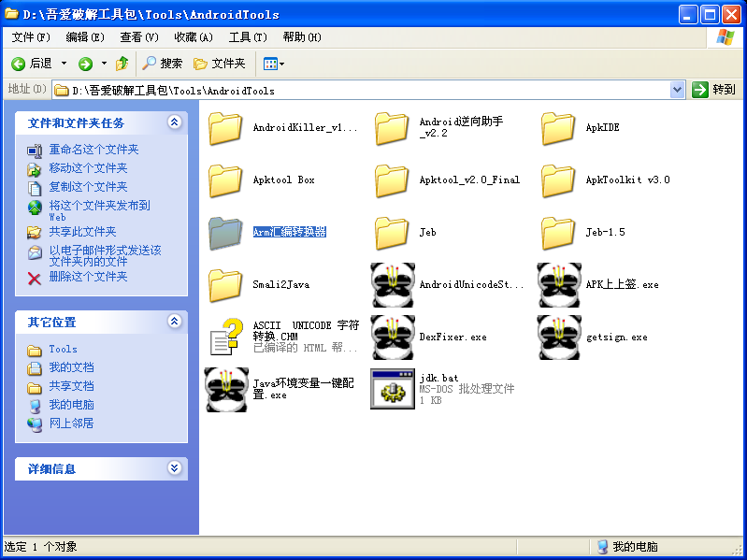This screenshot has height=560, width=747.
Task: Select the ApkIDE folder icon
Action: click(558, 128)
